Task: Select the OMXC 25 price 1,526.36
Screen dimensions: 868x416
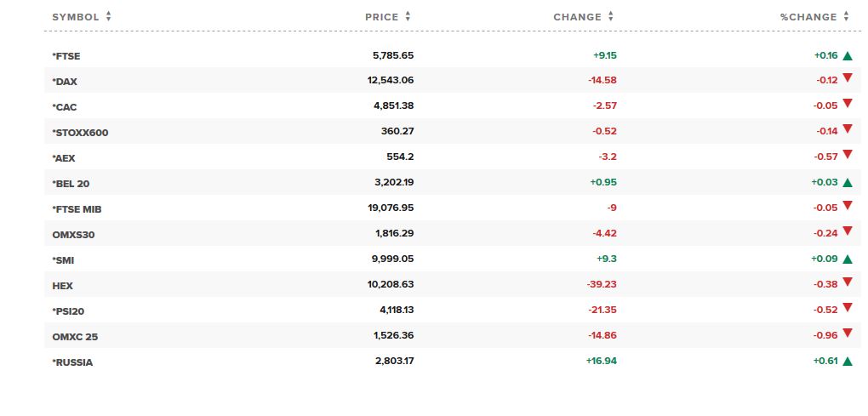Action: (x=395, y=335)
